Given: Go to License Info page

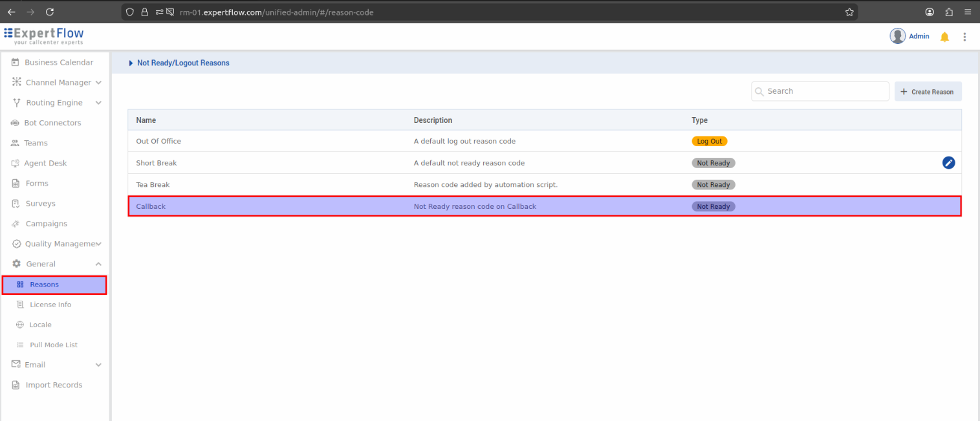Looking at the screenshot, I should point(50,305).
